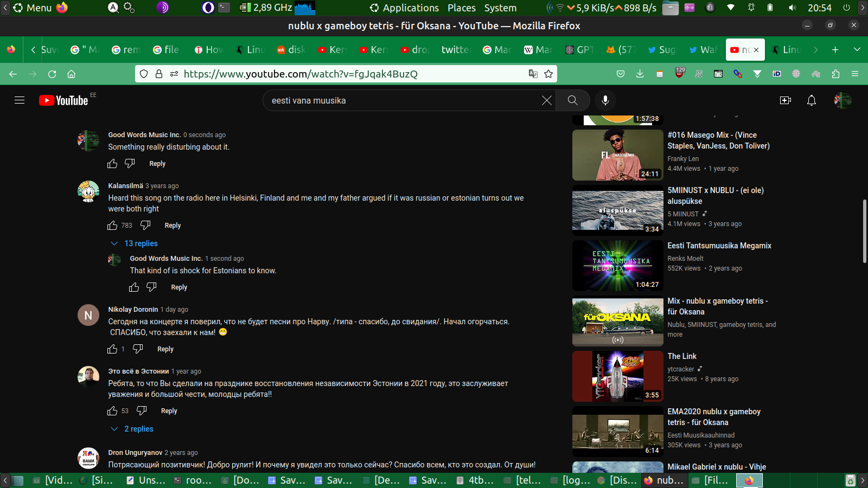
Task: Dislike the Это всё в Эстонии comment
Action: click(142, 410)
